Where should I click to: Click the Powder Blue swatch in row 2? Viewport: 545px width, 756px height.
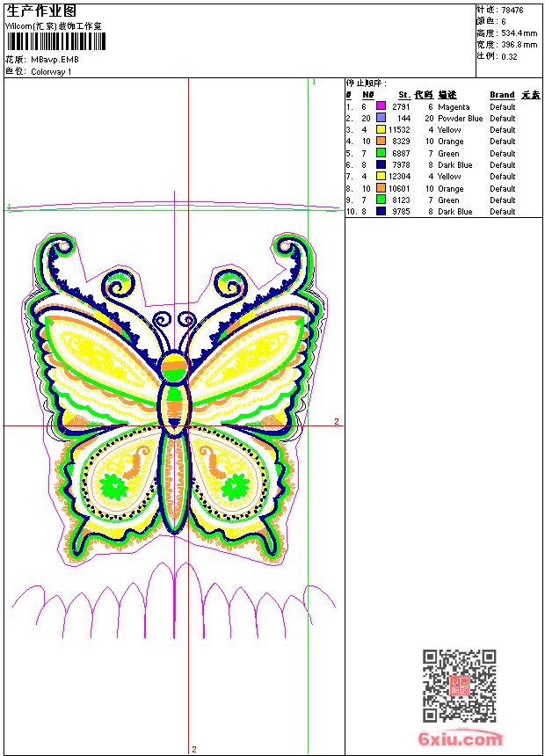pyautogui.click(x=381, y=118)
